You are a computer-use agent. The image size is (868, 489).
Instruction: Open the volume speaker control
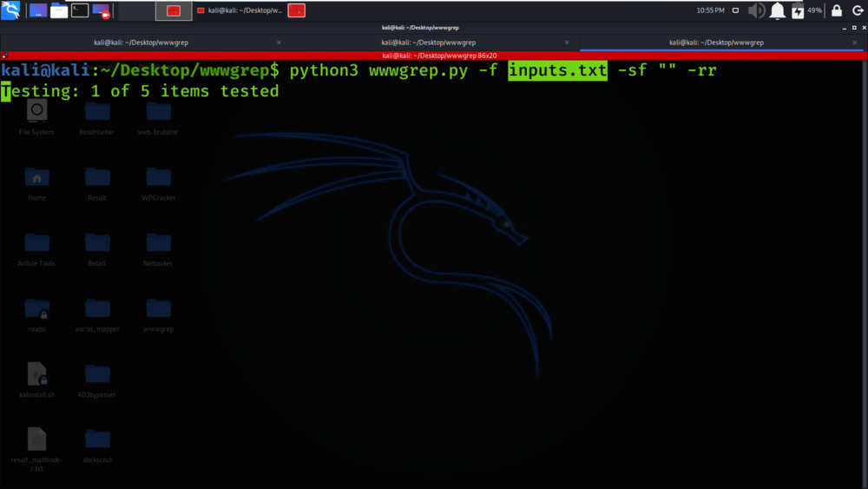[x=756, y=10]
